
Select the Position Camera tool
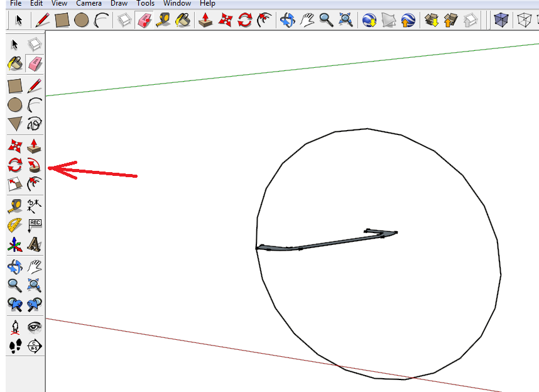pos(15,327)
